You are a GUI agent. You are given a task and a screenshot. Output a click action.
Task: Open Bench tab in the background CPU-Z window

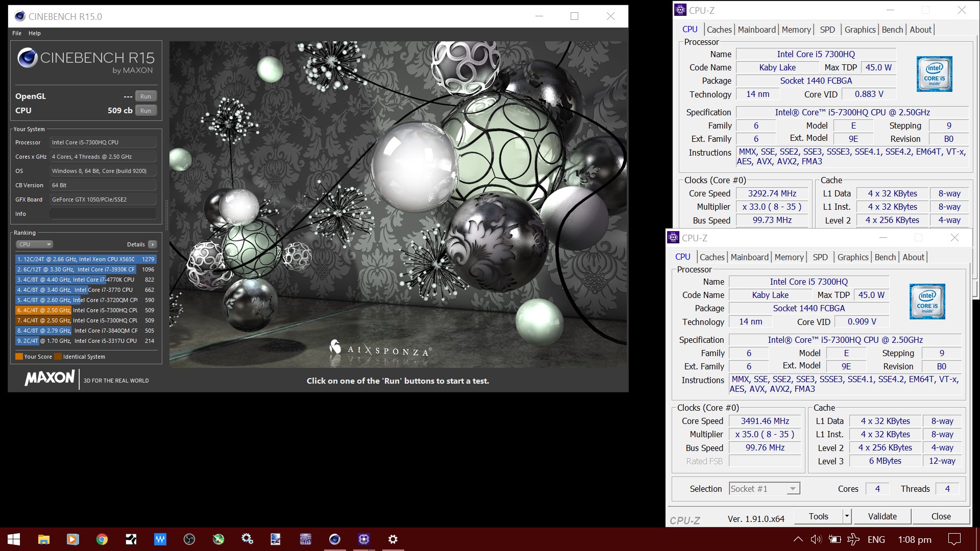[892, 30]
